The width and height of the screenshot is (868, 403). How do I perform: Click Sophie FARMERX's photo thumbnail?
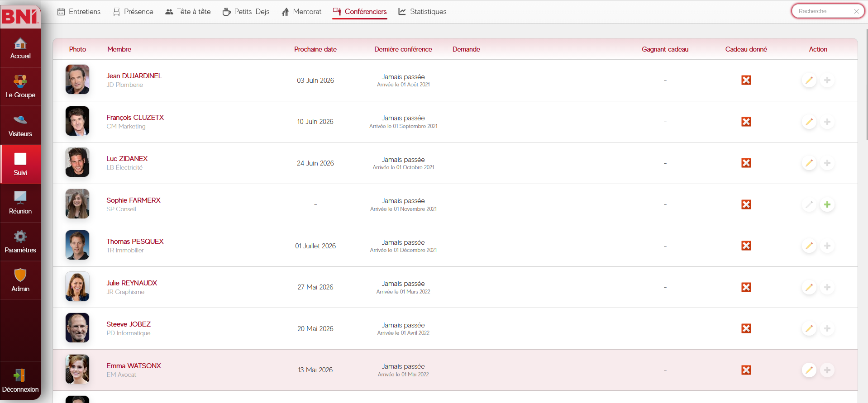click(77, 204)
